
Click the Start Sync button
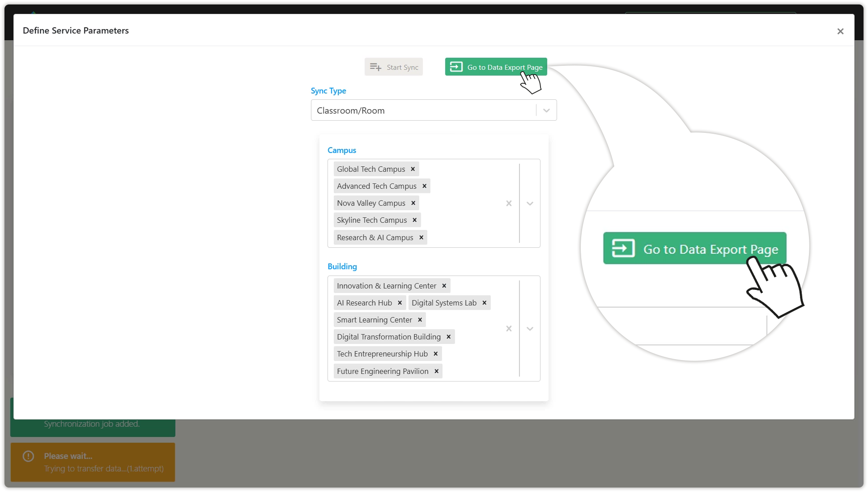pos(394,67)
